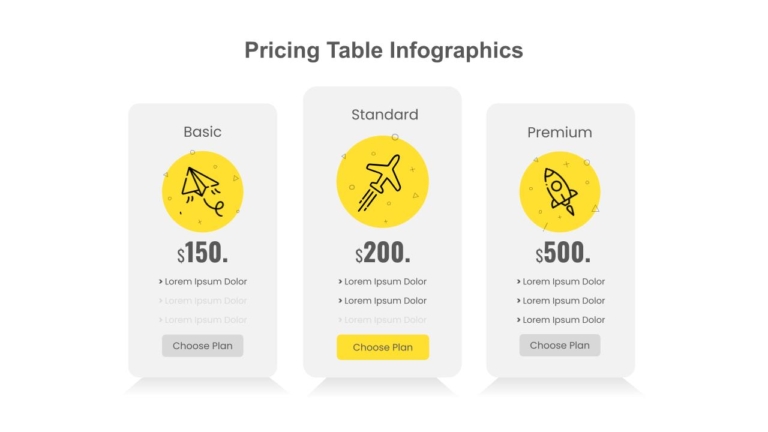The image size is (768, 432).
Task: Select the first chevron bullet under $200
Action: [x=340, y=282]
